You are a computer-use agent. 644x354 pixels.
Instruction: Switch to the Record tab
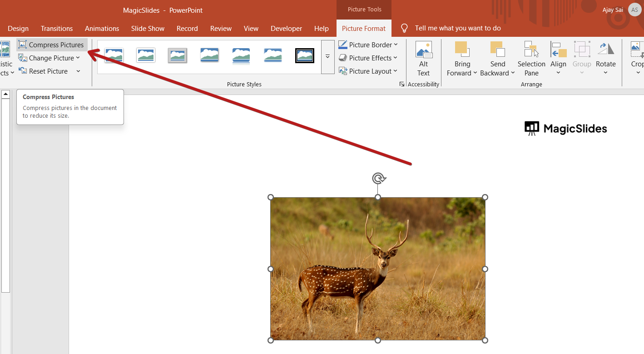click(187, 28)
